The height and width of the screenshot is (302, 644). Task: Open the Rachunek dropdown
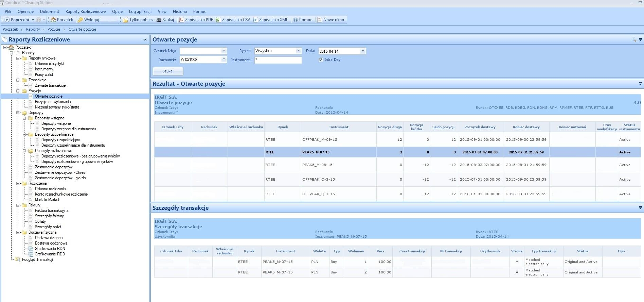click(223, 59)
